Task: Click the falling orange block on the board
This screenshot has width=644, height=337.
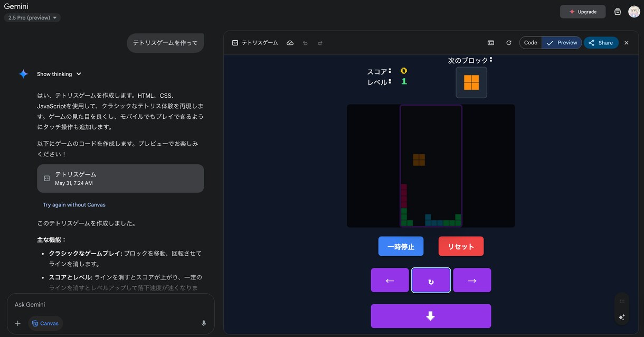Action: (419, 160)
